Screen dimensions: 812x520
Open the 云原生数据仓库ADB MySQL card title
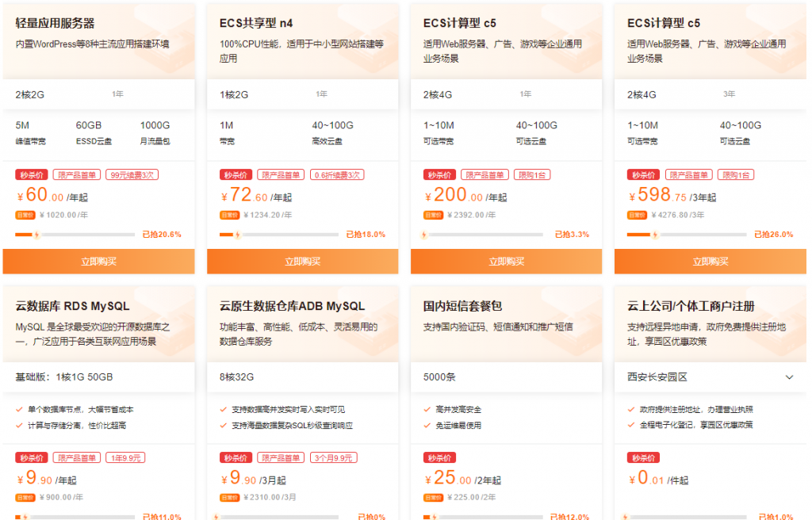[292, 306]
